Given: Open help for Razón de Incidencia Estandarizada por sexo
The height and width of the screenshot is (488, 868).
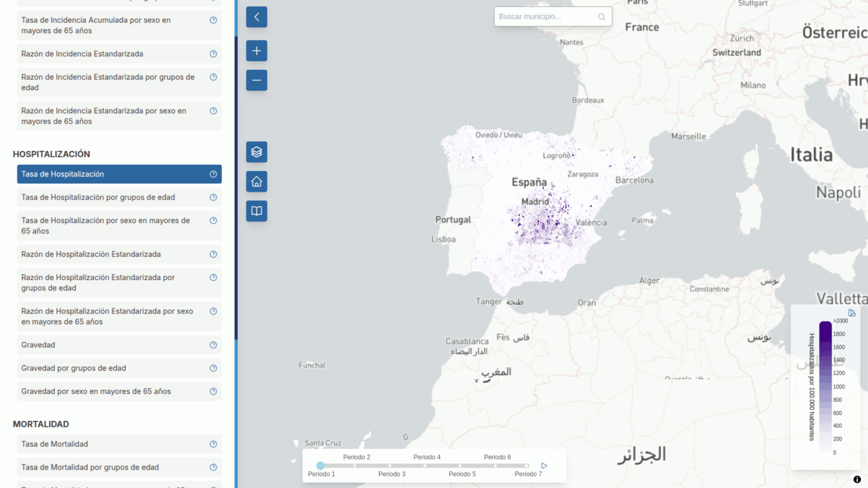Looking at the screenshot, I should pos(213,111).
